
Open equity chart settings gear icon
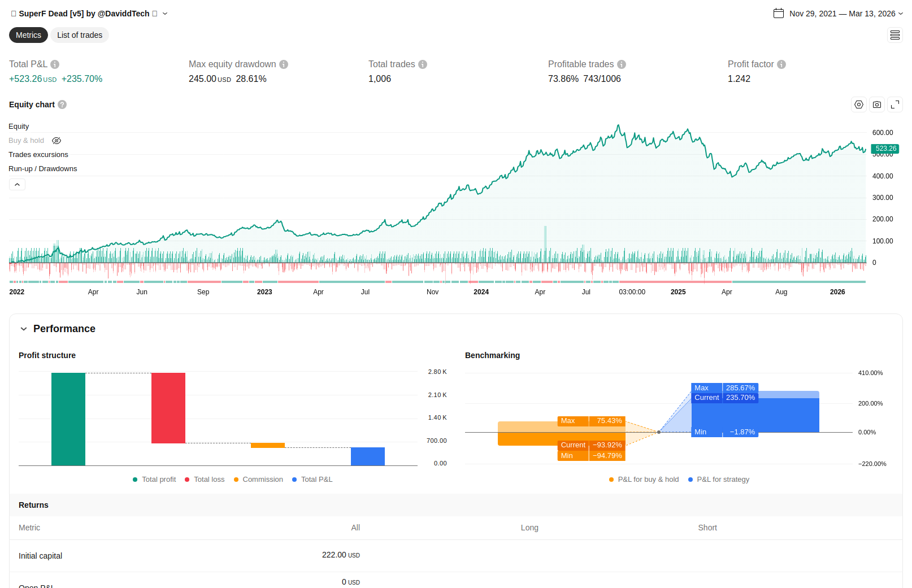[859, 104]
